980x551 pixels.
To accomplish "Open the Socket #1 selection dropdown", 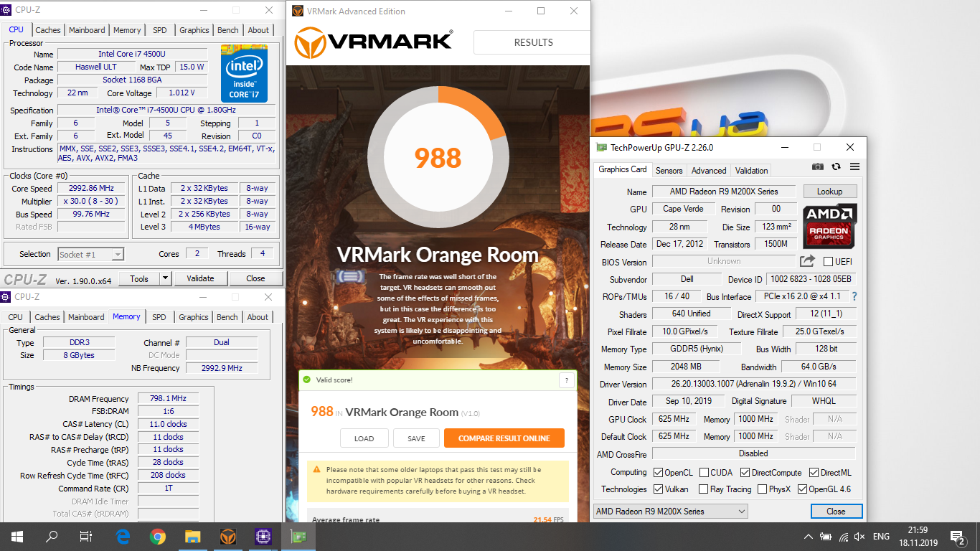I will coord(90,254).
